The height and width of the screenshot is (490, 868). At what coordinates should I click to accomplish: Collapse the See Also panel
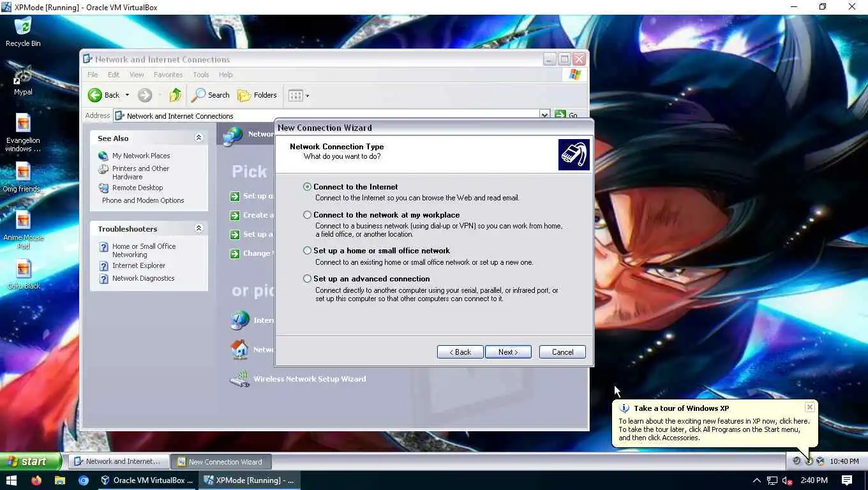pyautogui.click(x=198, y=138)
